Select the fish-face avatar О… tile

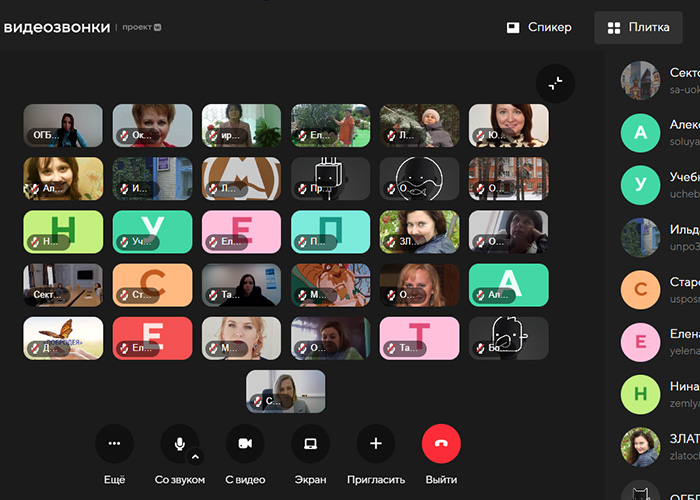419,179
